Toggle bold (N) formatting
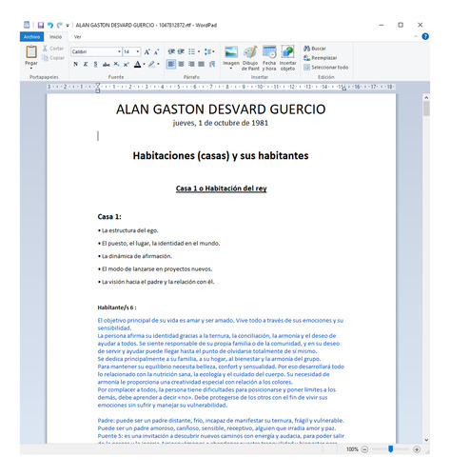 [75, 64]
